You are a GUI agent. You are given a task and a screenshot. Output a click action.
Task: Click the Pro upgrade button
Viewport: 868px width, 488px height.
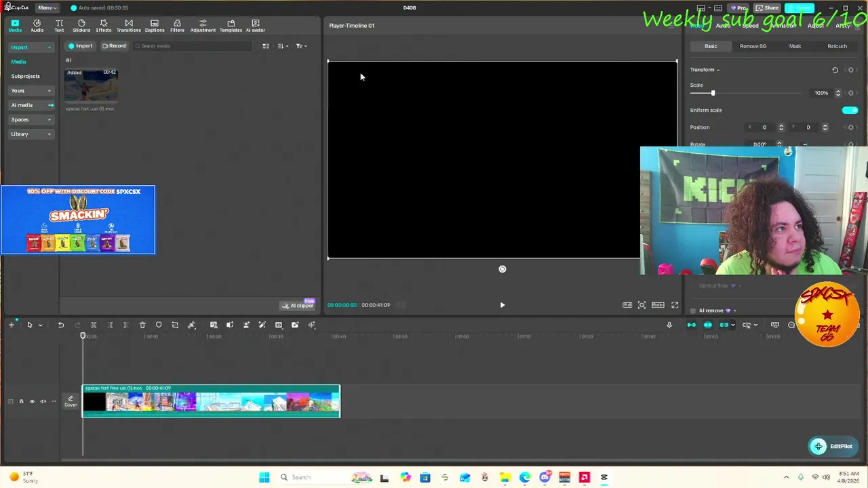pyautogui.click(x=738, y=8)
